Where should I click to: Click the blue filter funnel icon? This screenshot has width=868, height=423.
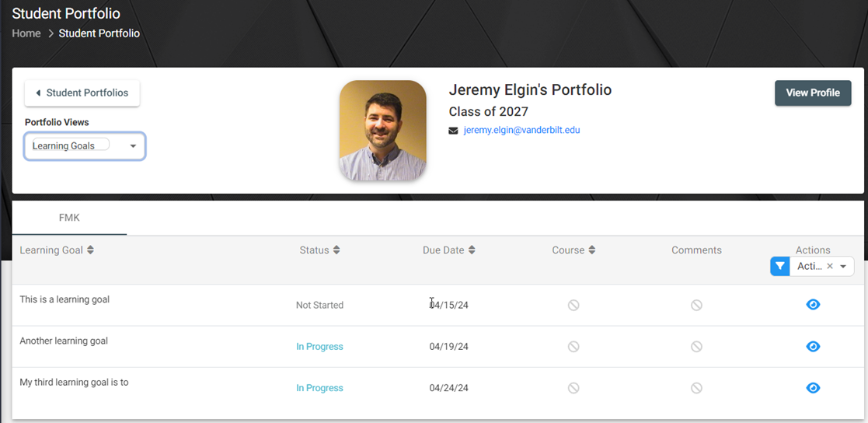click(779, 266)
